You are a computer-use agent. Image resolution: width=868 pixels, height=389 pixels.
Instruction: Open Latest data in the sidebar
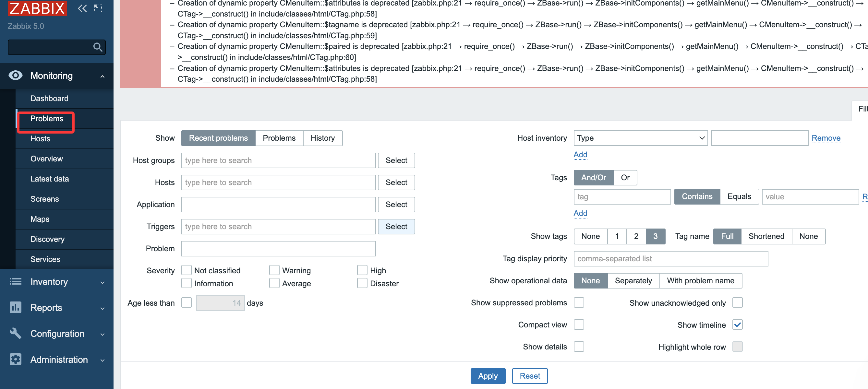50,179
